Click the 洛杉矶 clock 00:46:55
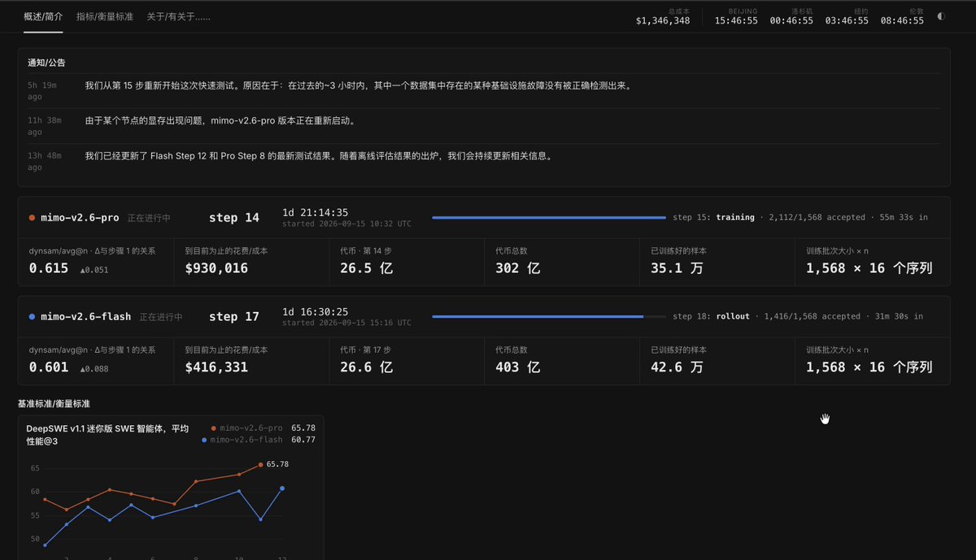This screenshot has height=560, width=976. [791, 20]
